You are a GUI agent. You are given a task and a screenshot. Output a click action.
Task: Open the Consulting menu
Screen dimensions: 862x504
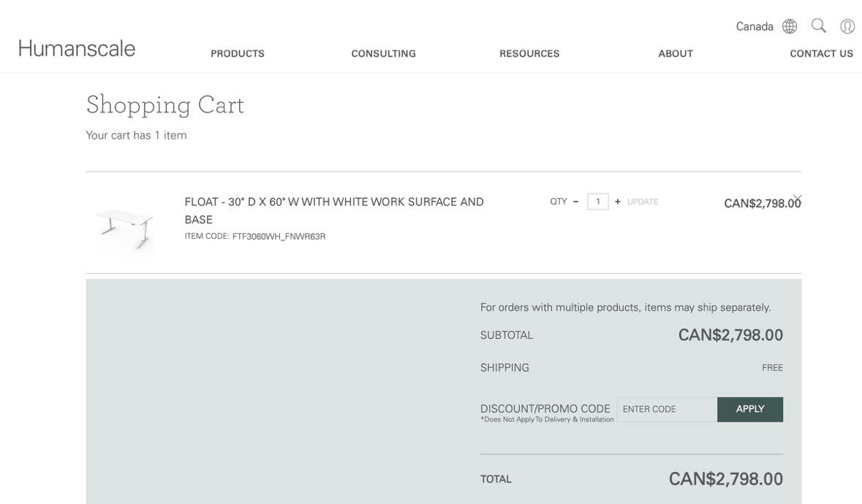click(384, 54)
